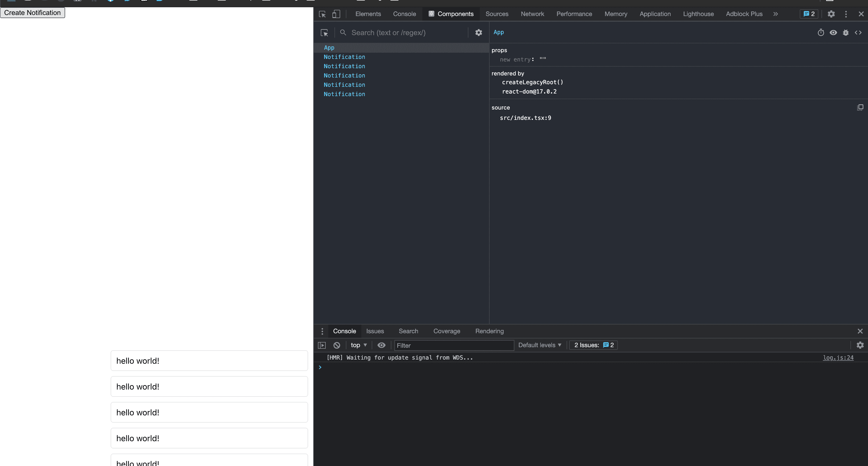Switch to the Network tab
Image resolution: width=868 pixels, height=466 pixels.
[x=532, y=14]
